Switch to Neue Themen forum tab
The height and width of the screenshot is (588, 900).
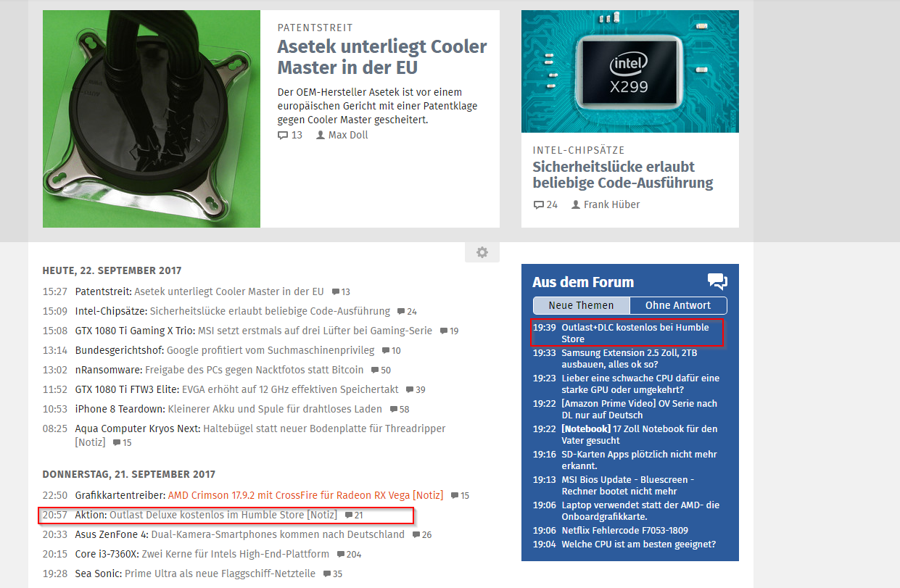(x=581, y=305)
